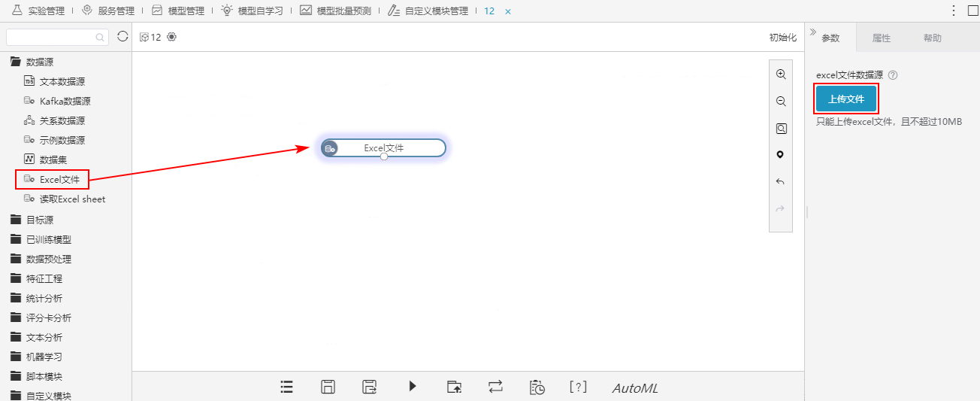Undo the last canvas action
The width and height of the screenshot is (980, 401).
click(x=781, y=182)
